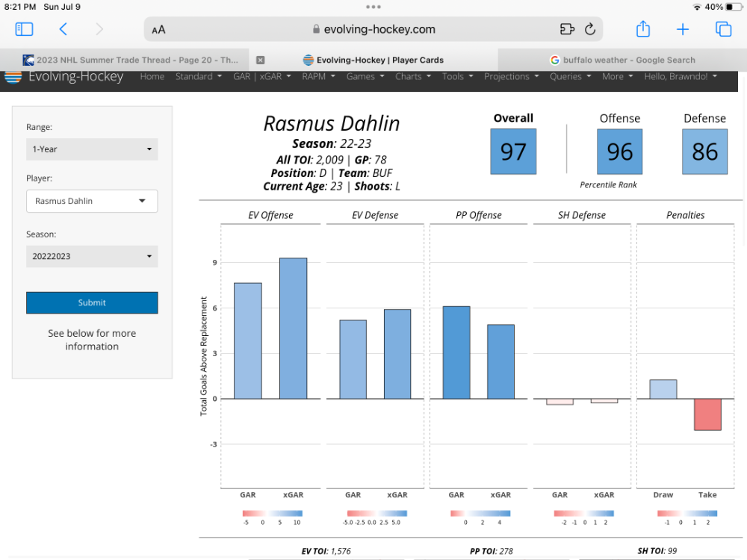Click the 'Season: 22-23' line
Screen dimensions: 747x560
point(332,144)
